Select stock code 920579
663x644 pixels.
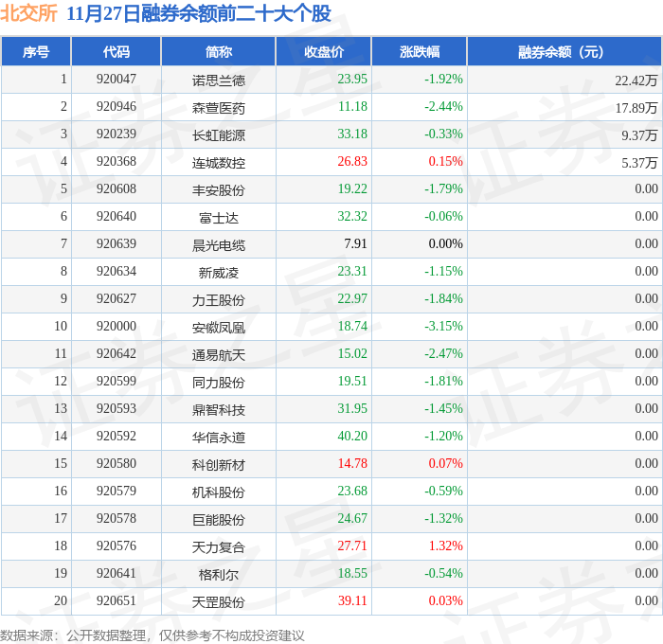[x=116, y=492]
